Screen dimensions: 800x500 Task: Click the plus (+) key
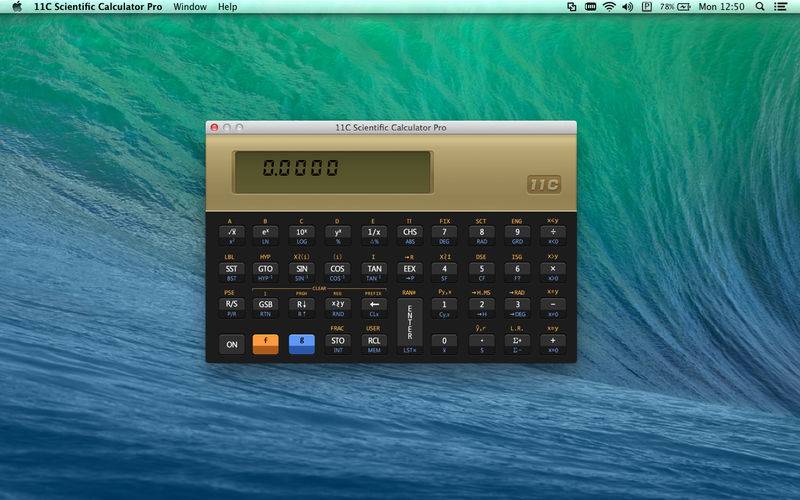click(x=553, y=344)
